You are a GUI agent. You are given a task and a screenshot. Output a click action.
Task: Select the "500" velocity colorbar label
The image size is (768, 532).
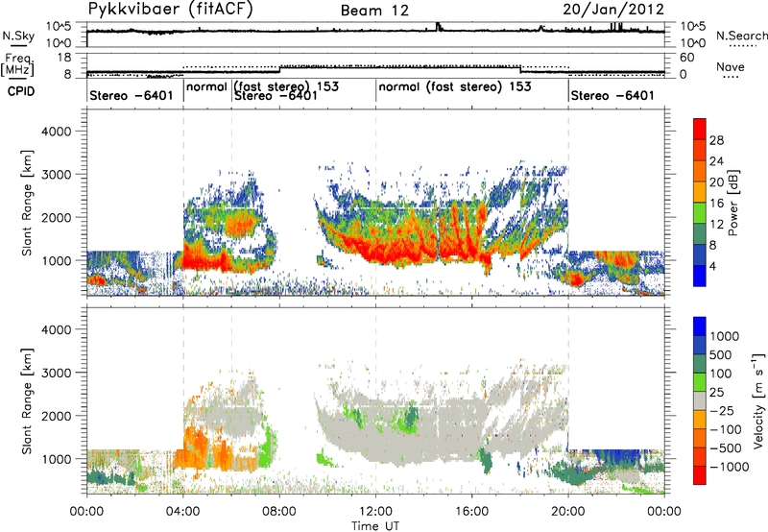point(721,355)
